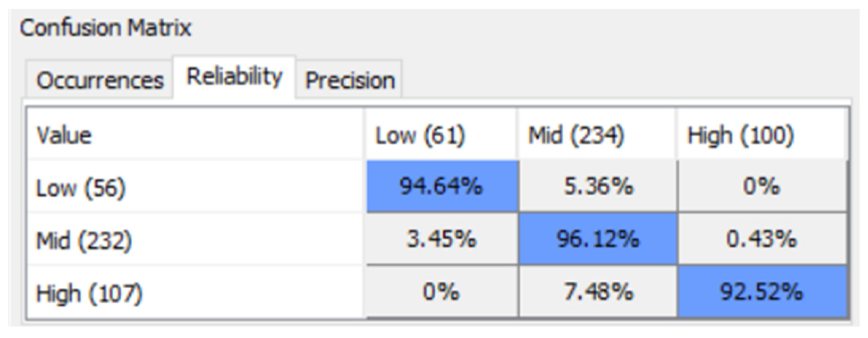
Task: Click the 0.43% cell
Action: pos(761,239)
